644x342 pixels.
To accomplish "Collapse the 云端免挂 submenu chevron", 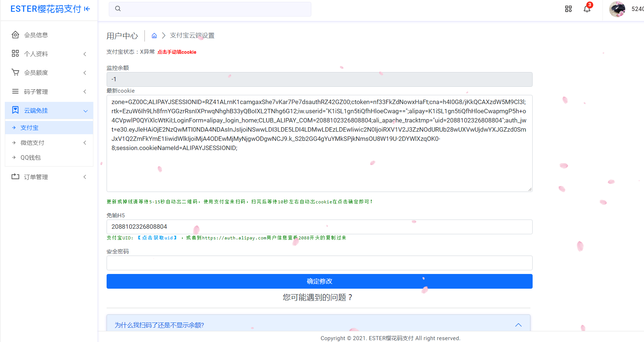I will tap(86, 111).
